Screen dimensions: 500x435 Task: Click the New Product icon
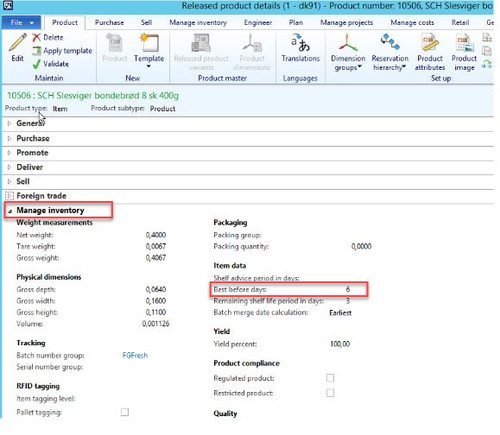click(115, 43)
